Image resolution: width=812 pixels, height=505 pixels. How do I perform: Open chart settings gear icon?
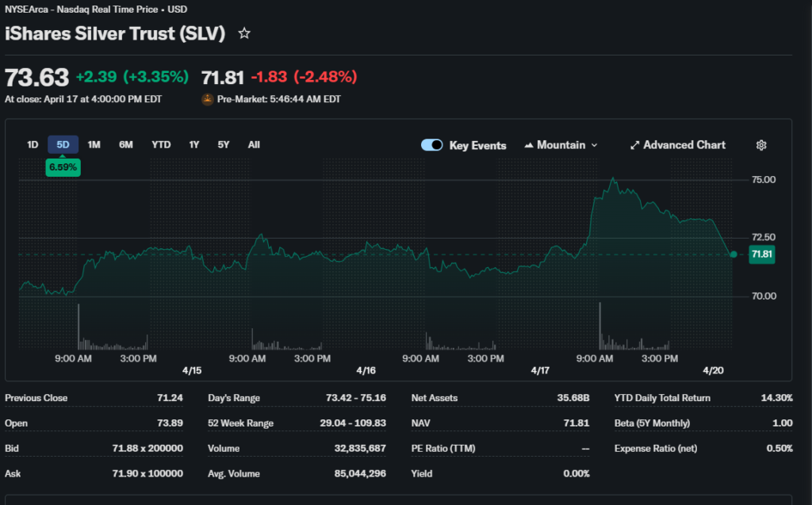pyautogui.click(x=761, y=145)
